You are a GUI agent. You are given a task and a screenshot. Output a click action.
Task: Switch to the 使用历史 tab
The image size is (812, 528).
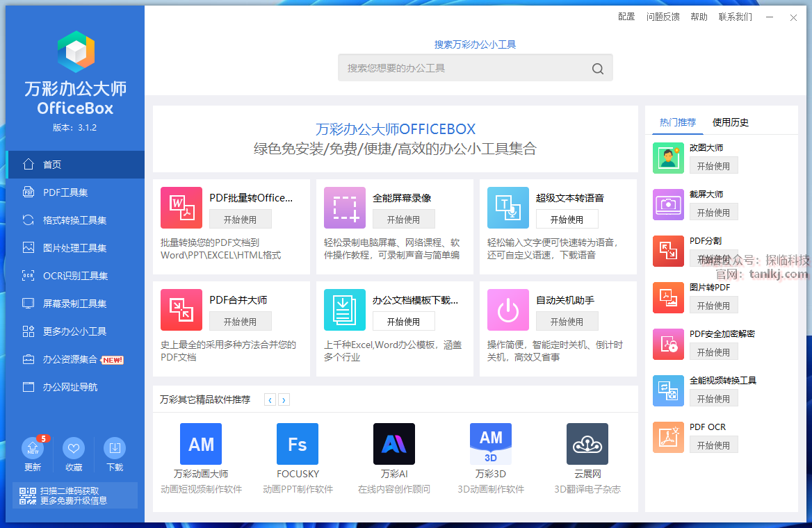730,122
